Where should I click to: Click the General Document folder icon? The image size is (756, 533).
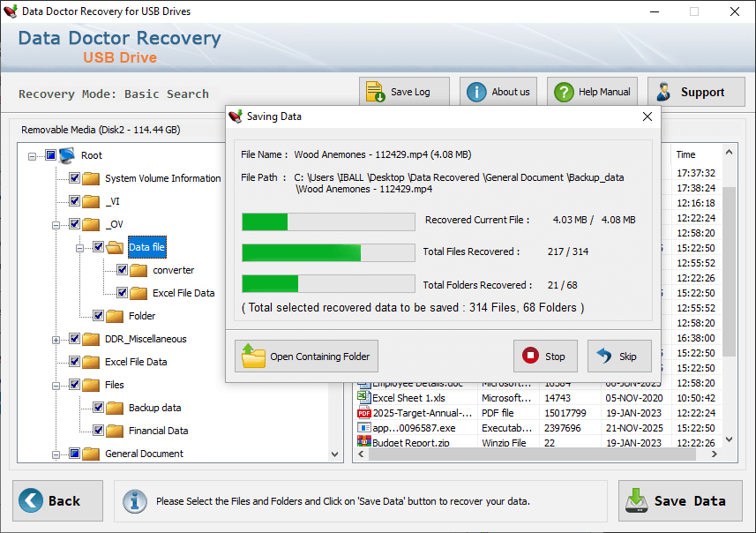[91, 454]
